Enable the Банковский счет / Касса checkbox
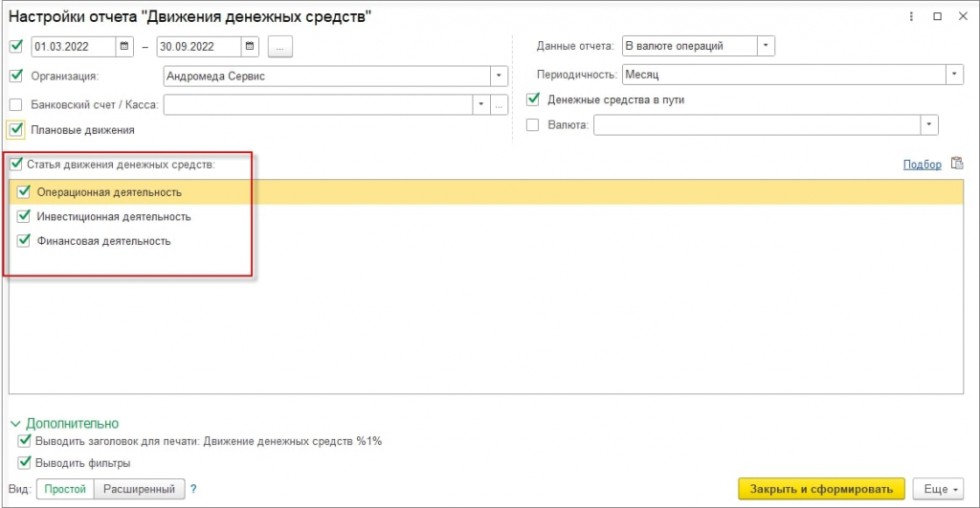Screen dimensions: 980x508 click(15, 104)
